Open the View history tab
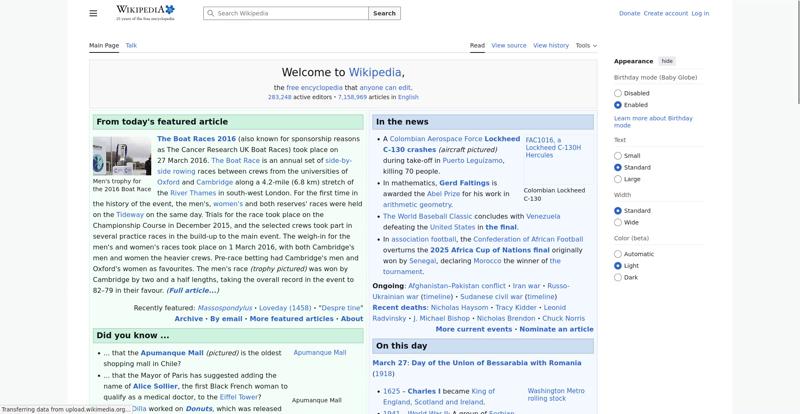The height and width of the screenshot is (414, 800). (551, 45)
